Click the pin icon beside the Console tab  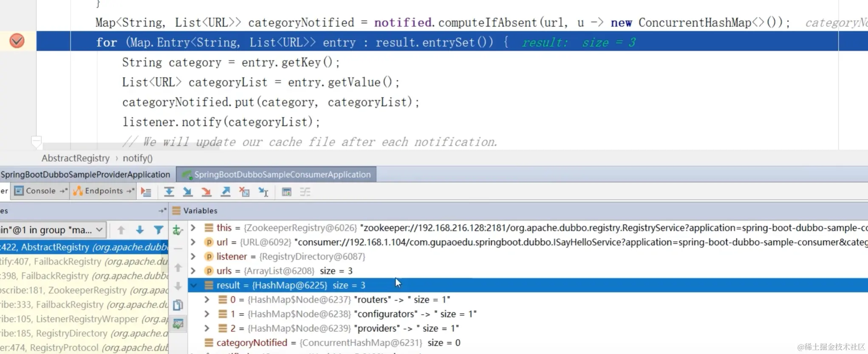pyautogui.click(x=63, y=191)
